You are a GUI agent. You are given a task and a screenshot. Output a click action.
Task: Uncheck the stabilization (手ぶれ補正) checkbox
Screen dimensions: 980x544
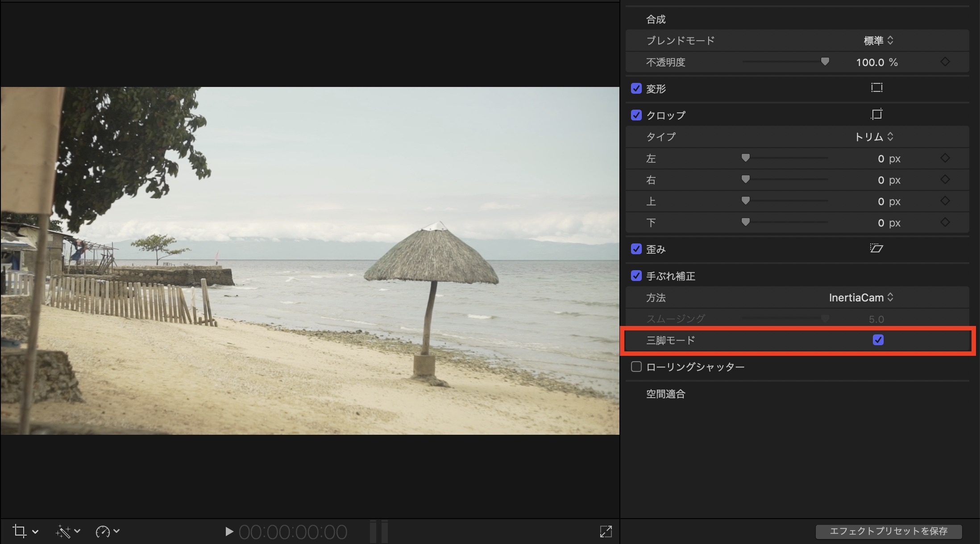point(636,276)
